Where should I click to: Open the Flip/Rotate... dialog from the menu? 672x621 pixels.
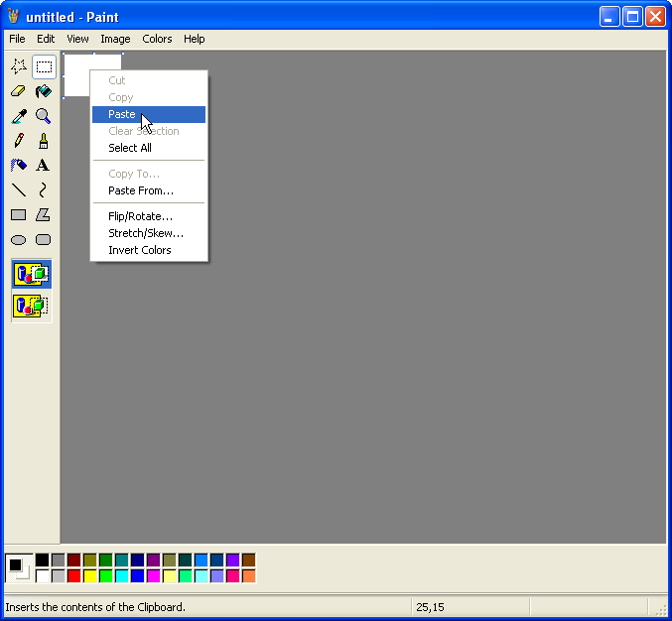(x=140, y=216)
